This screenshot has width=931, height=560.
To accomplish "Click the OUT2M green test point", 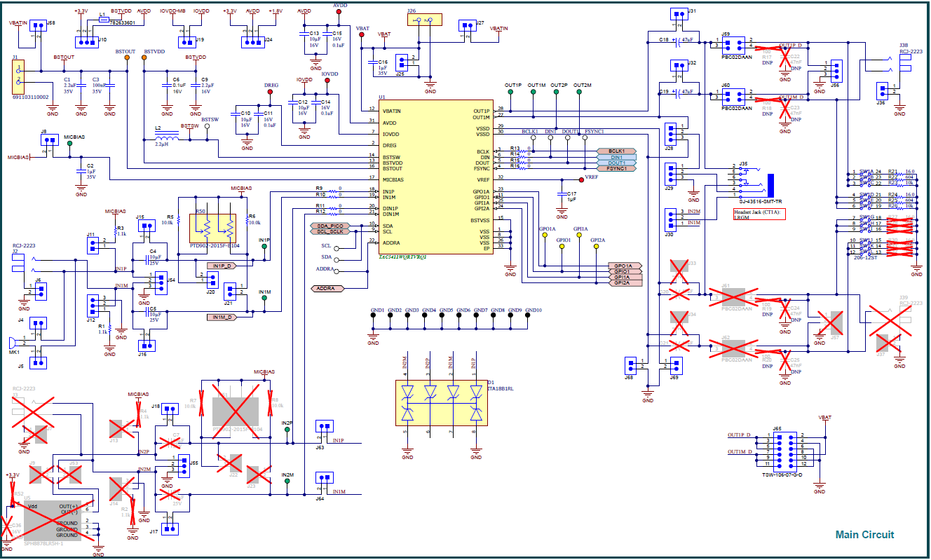I will pyautogui.click(x=580, y=92).
